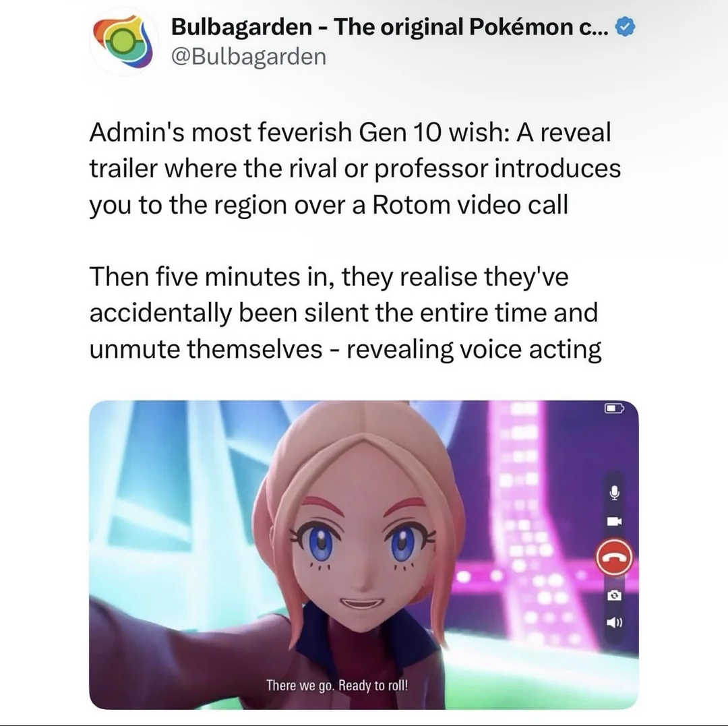Click the words "revealing voice acting"
The image size is (728, 726).
point(474,350)
